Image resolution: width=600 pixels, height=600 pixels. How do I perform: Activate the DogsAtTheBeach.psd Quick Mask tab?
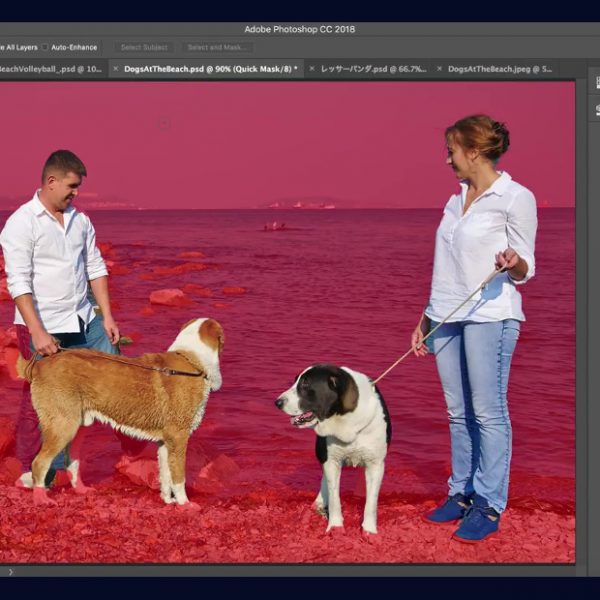tap(210, 69)
